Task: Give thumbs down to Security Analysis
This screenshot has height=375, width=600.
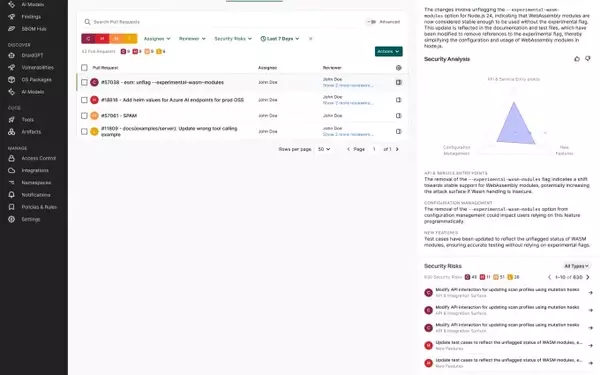Action: coord(588,59)
